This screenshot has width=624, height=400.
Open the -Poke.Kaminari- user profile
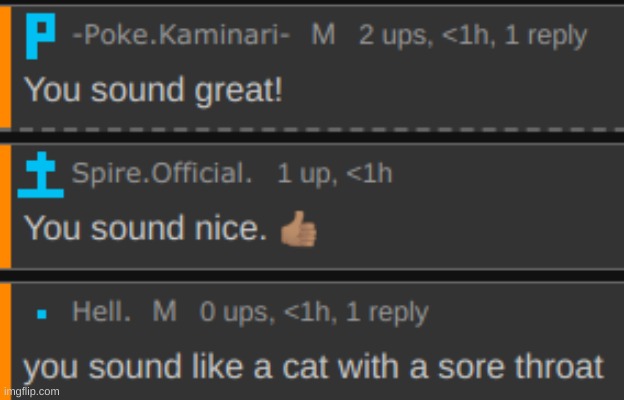click(181, 35)
